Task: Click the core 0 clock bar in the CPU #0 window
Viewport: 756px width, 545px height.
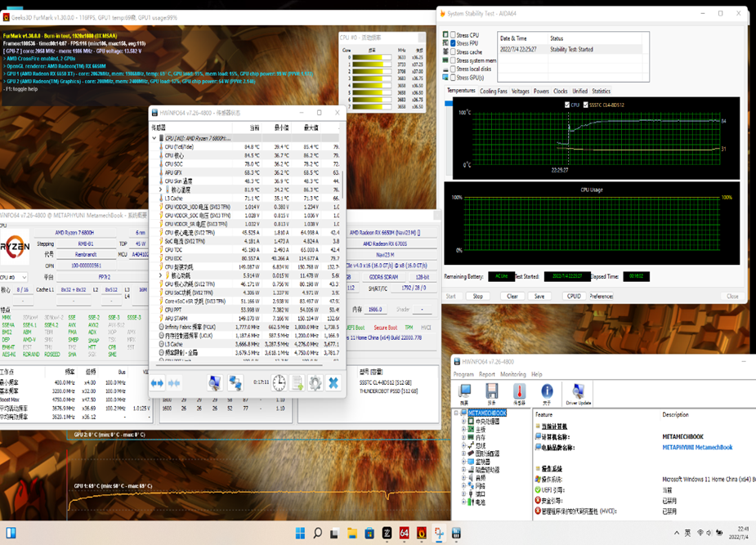Action: click(x=372, y=57)
